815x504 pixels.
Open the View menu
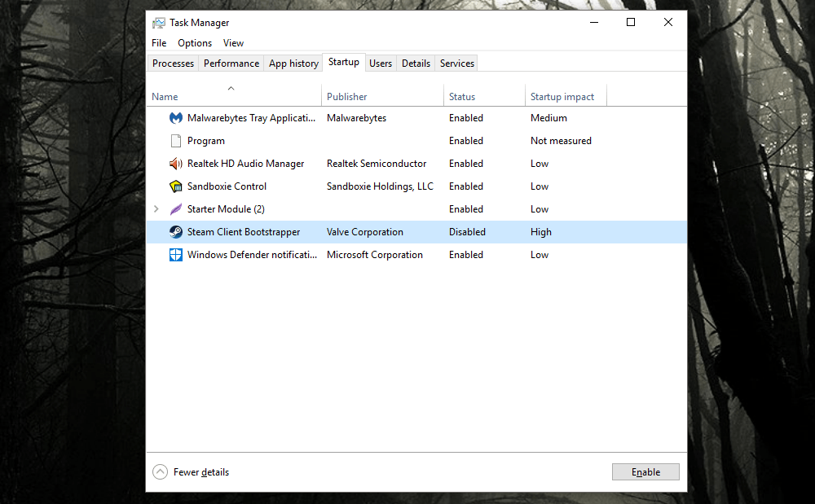pos(233,43)
